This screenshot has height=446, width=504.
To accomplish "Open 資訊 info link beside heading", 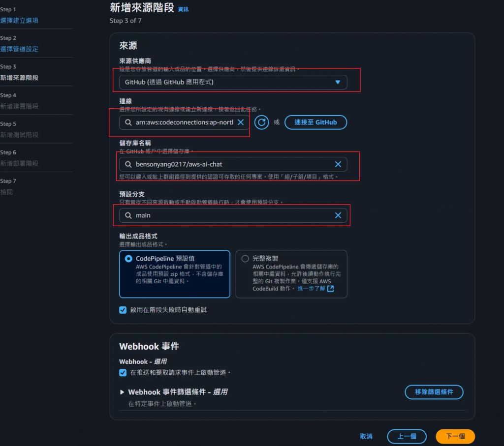I will click(x=183, y=9).
